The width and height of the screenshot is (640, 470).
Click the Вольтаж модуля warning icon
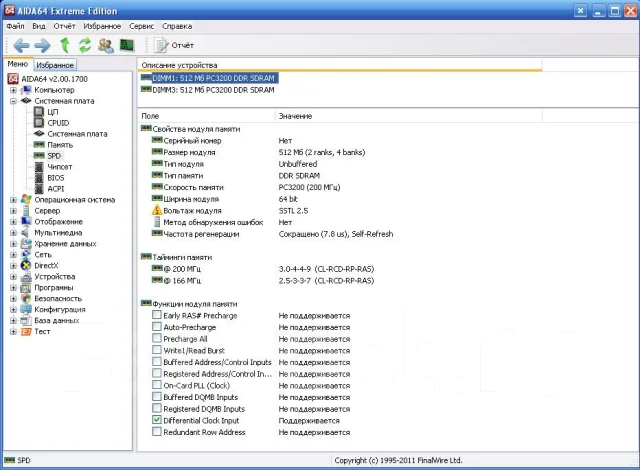[x=157, y=211]
